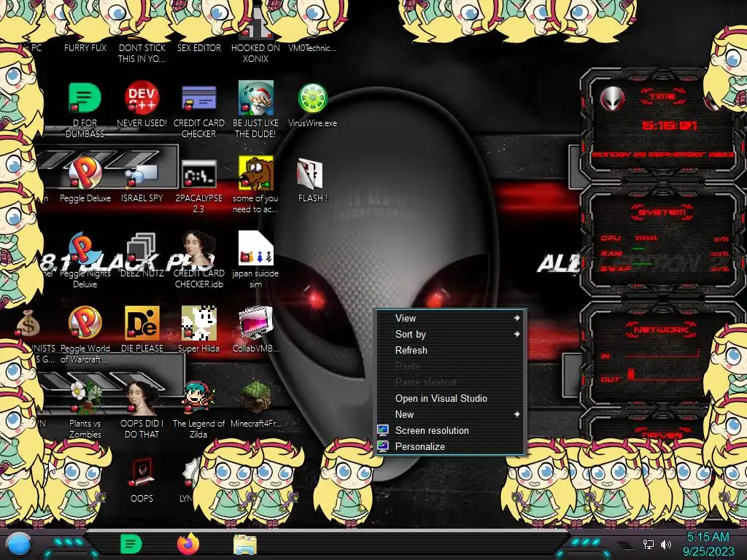Image resolution: width=747 pixels, height=560 pixels.
Task: Click the Personalize menu entry icon
Action: click(383, 447)
